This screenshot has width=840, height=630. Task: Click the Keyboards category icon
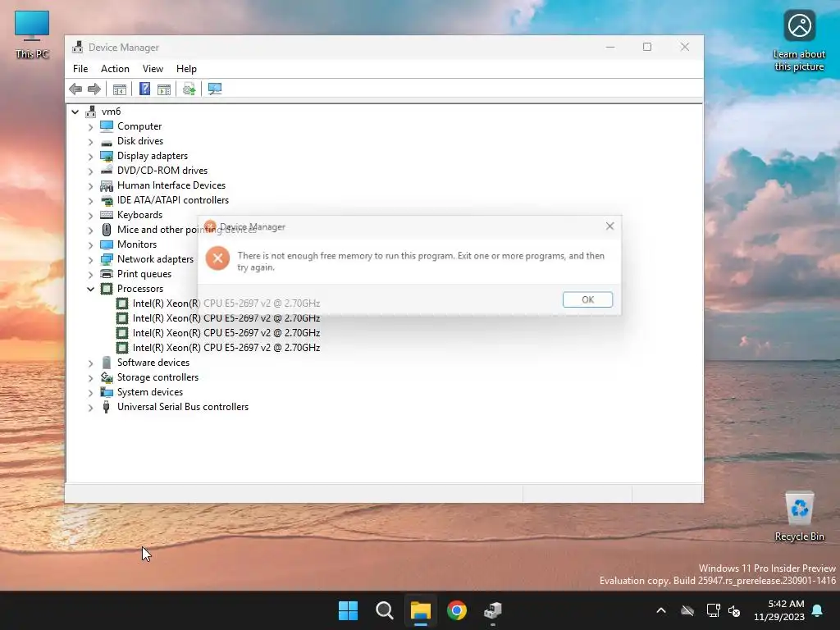pos(107,215)
